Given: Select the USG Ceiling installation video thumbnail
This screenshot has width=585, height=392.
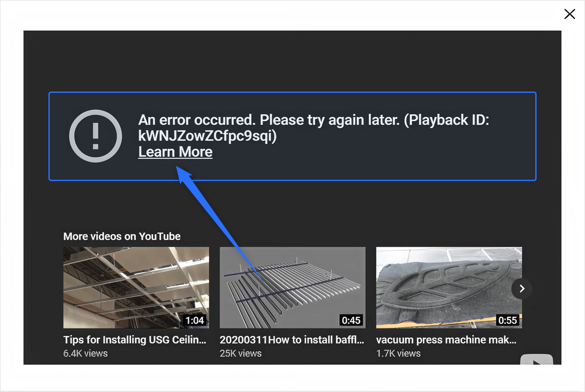Looking at the screenshot, I should click(136, 287).
